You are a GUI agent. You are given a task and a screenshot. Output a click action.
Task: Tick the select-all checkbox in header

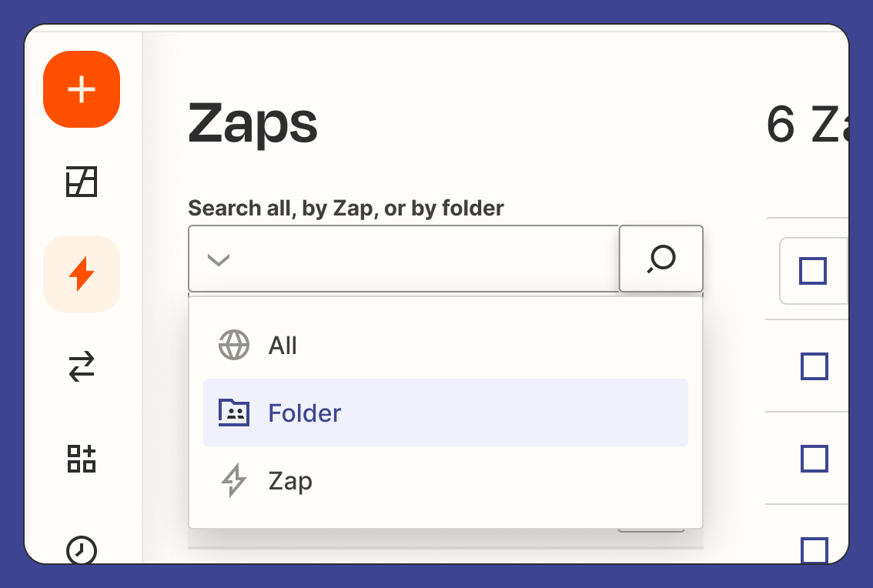pos(813,271)
